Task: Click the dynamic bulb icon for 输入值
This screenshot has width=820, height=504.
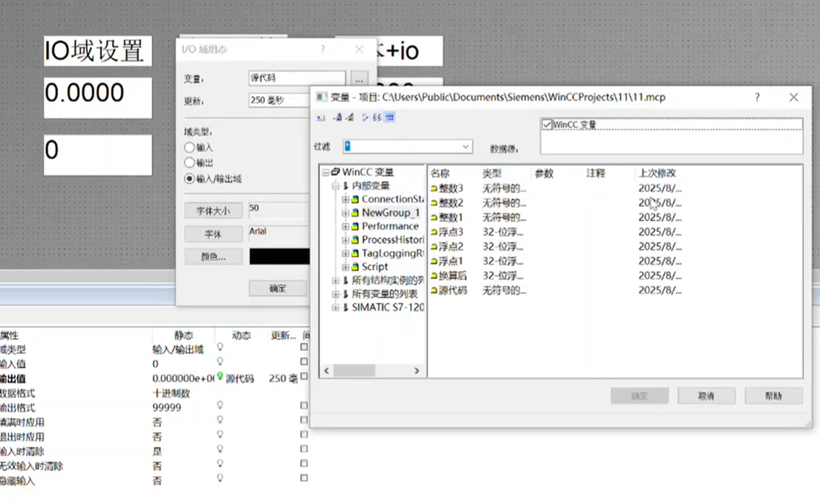Action: point(220,362)
